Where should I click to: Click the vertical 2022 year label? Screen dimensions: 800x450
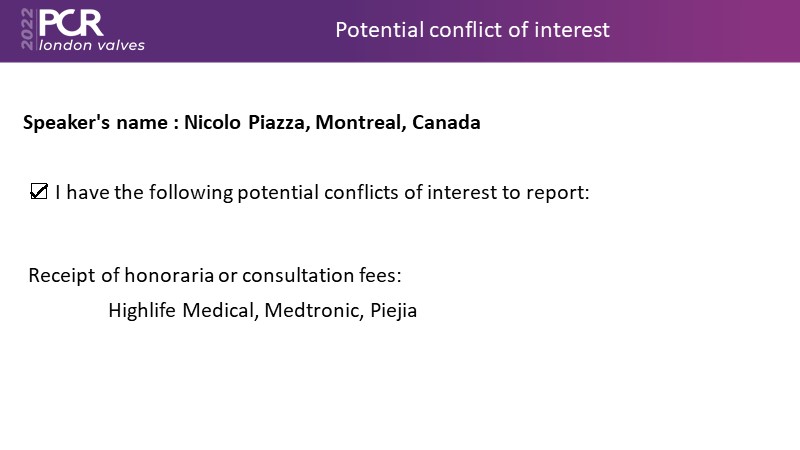[x=27, y=29]
